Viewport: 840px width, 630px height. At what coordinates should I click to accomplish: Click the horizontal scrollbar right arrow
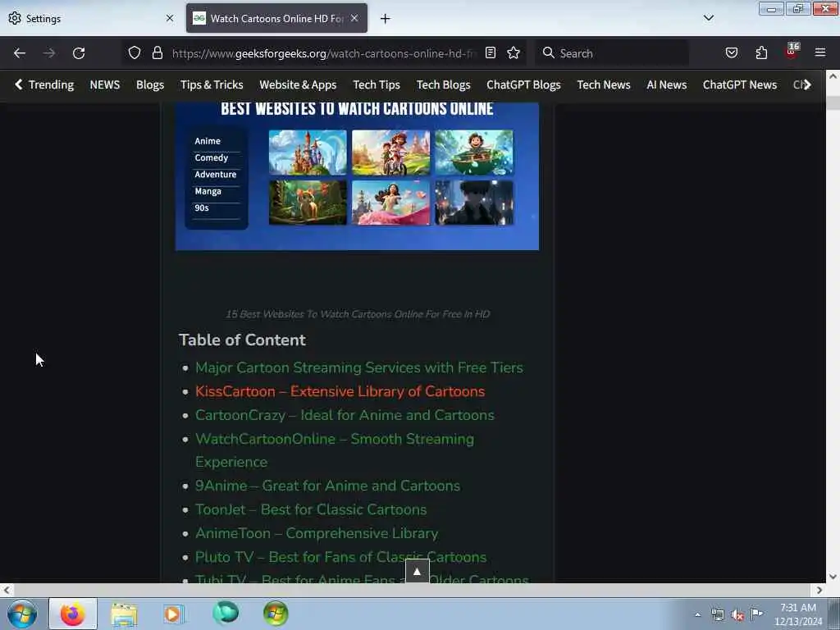(x=819, y=590)
